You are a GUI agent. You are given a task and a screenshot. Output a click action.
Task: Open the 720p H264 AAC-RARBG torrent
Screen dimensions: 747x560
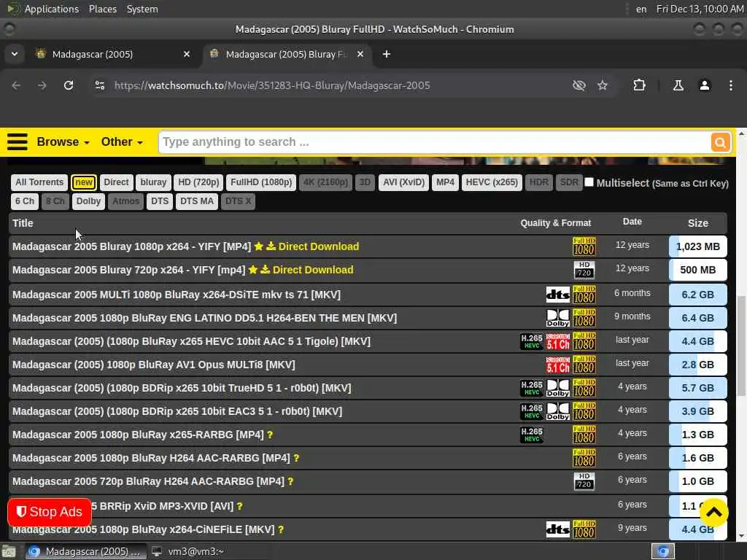coord(148,481)
